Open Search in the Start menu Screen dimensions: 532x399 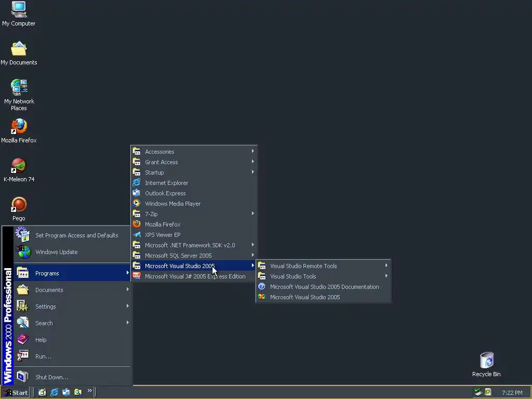72,323
